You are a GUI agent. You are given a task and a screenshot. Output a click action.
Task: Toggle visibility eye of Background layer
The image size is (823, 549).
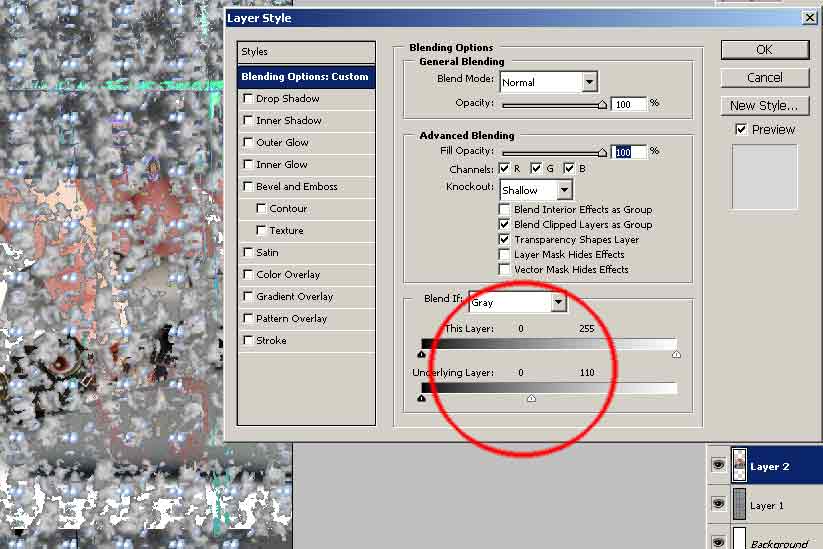point(718,541)
